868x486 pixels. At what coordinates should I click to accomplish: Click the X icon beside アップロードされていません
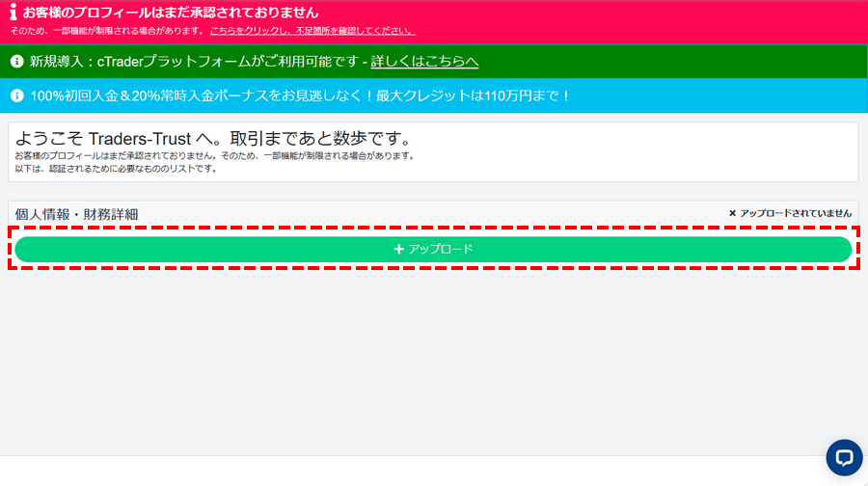[732, 213]
